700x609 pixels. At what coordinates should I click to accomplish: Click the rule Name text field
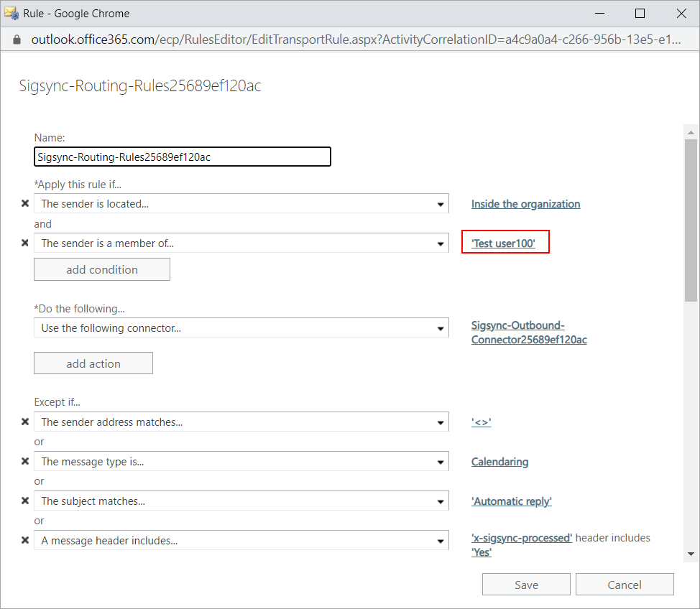[183, 157]
